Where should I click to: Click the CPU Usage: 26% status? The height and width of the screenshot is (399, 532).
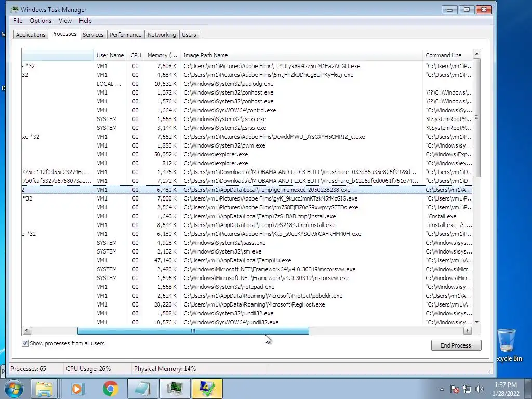(x=88, y=369)
